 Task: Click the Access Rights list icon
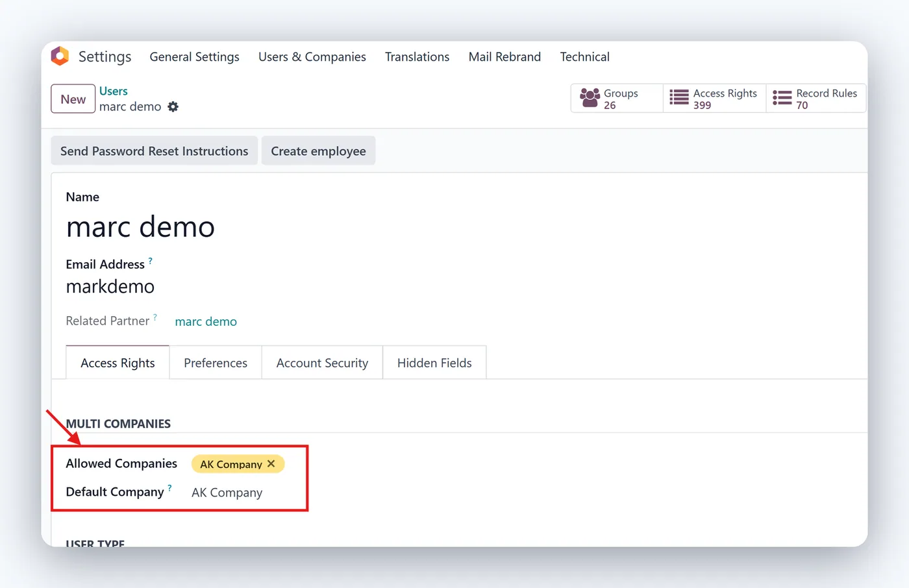click(x=679, y=98)
